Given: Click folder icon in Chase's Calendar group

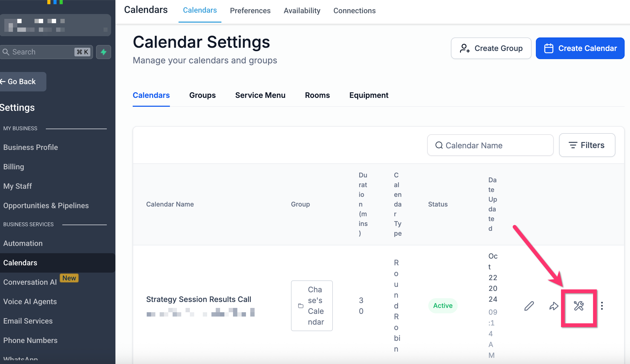Looking at the screenshot, I should [x=301, y=306].
